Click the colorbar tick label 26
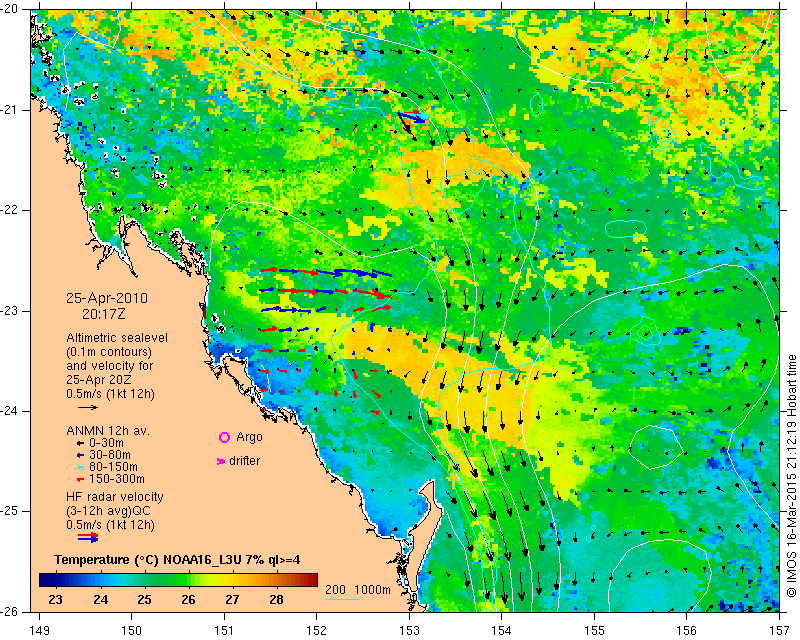Screen dimensions: 800x640 [x=188, y=599]
